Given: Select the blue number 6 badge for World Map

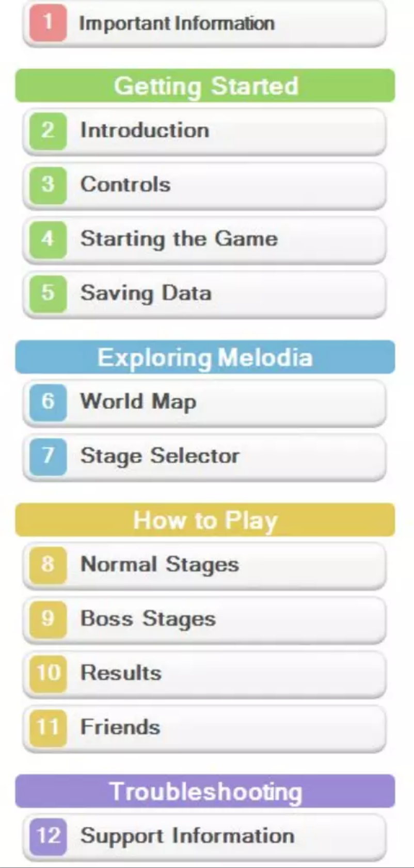Looking at the screenshot, I should [48, 402].
